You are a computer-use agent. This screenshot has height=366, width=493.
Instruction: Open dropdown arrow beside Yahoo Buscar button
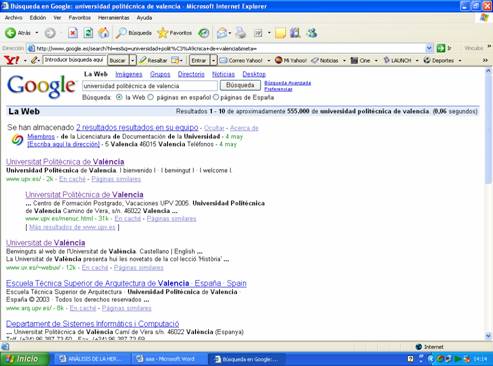[x=132, y=60]
